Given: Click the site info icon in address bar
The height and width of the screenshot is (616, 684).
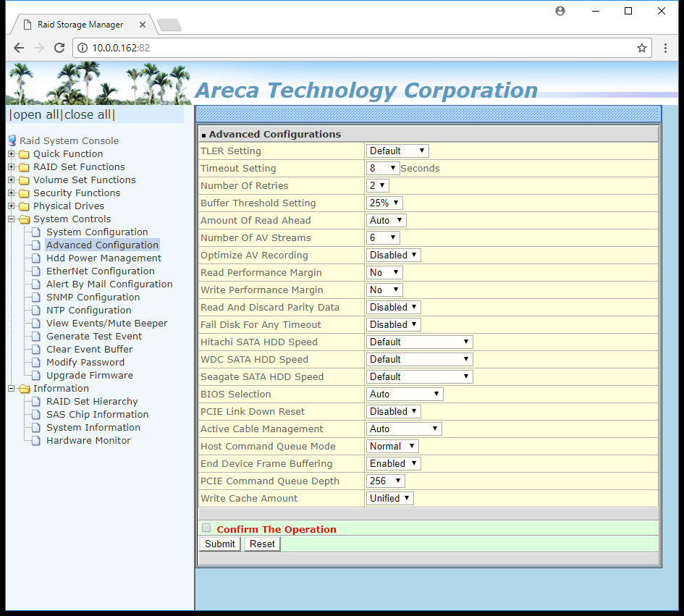Looking at the screenshot, I should (x=82, y=48).
